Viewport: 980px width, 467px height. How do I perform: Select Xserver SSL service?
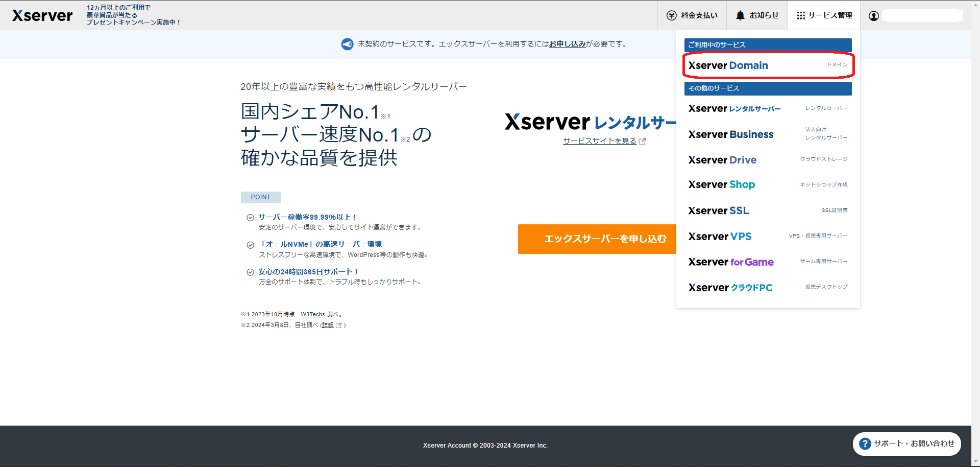click(768, 211)
